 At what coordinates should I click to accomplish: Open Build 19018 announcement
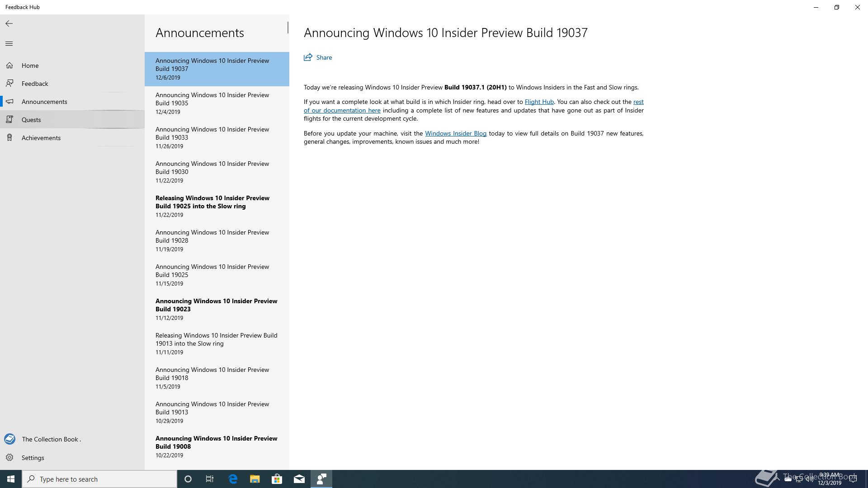click(217, 378)
